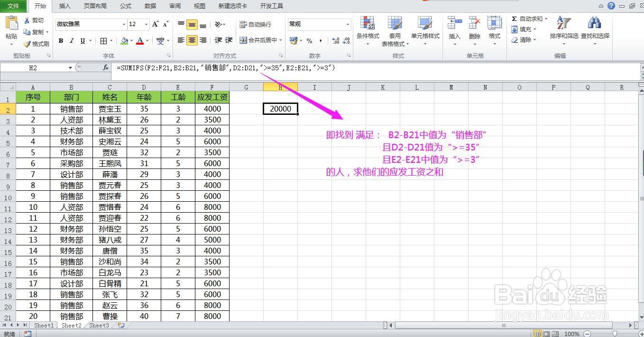This screenshot has width=644, height=337.
Task: Open Format as Table (套用表格格式)
Action: (395, 31)
